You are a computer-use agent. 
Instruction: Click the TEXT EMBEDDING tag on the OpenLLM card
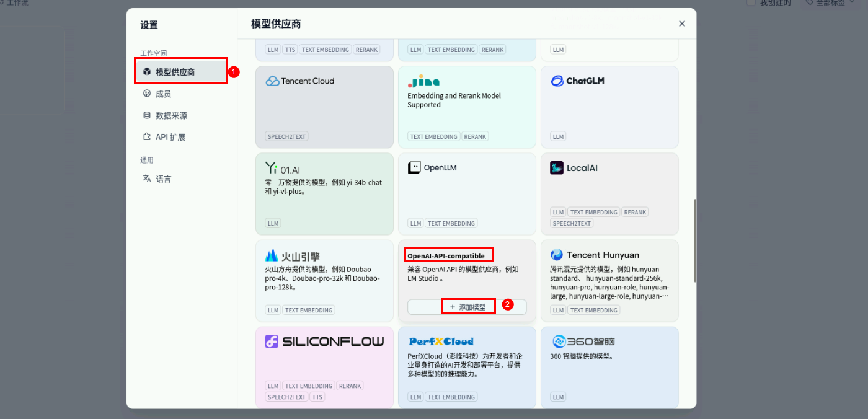click(451, 223)
